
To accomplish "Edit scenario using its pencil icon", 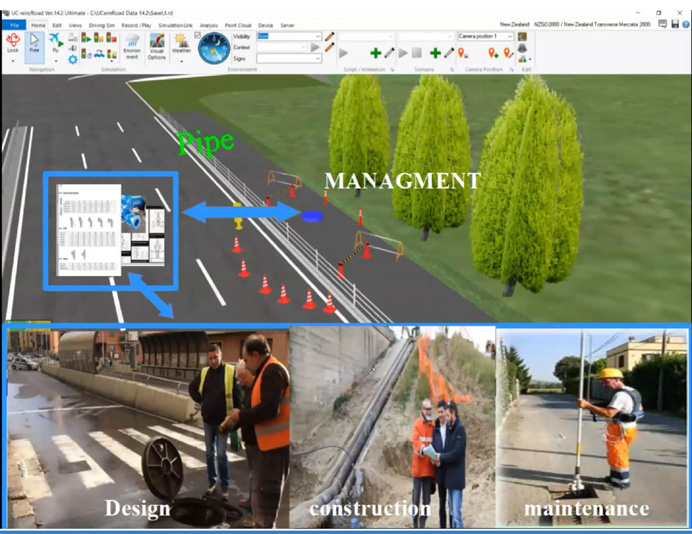I will (449, 53).
